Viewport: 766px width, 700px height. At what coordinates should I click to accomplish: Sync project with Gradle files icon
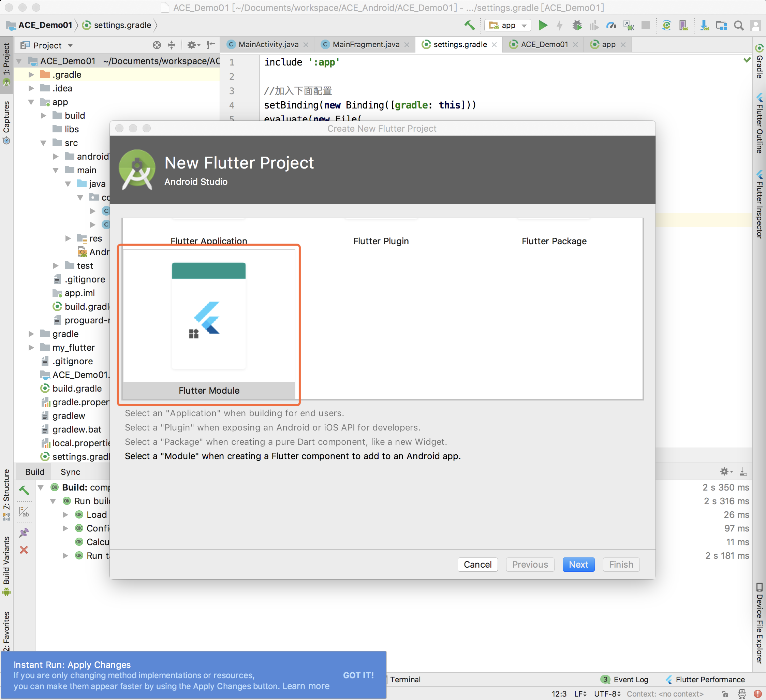pyautogui.click(x=666, y=26)
